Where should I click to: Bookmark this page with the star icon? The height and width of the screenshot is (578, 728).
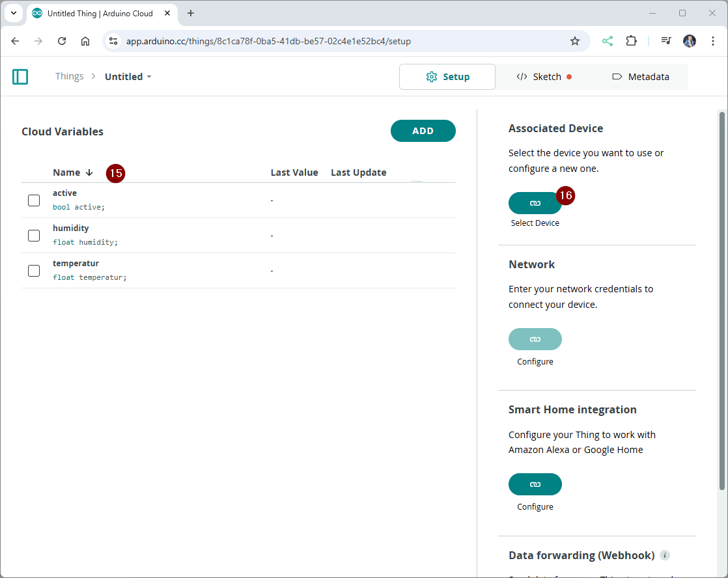click(x=574, y=41)
